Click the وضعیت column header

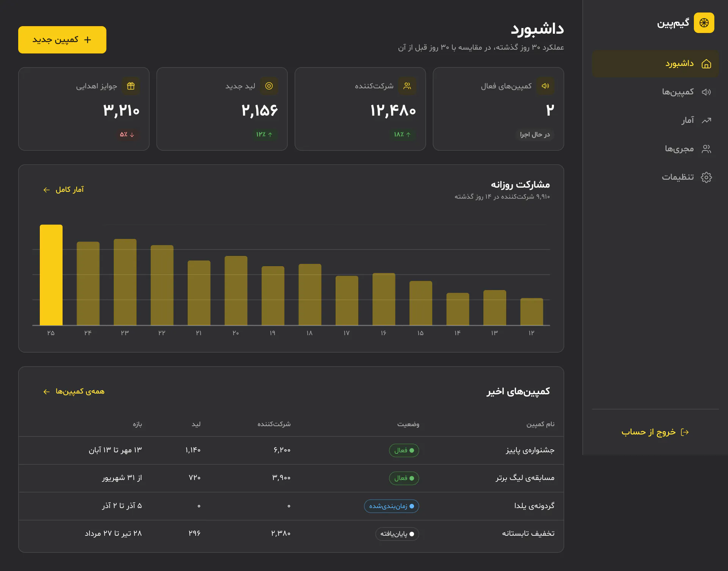click(x=408, y=424)
